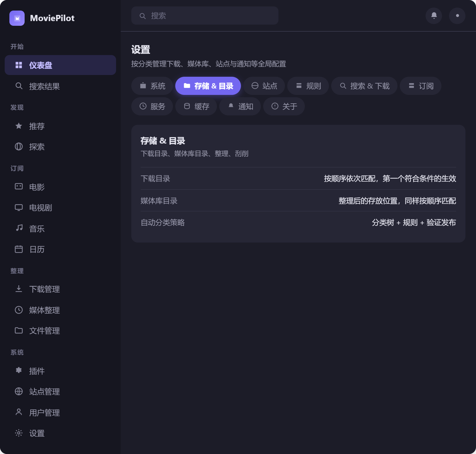This screenshot has height=454, width=476.
Task: Switch to the 规则 settings tab
Action: [x=308, y=86]
